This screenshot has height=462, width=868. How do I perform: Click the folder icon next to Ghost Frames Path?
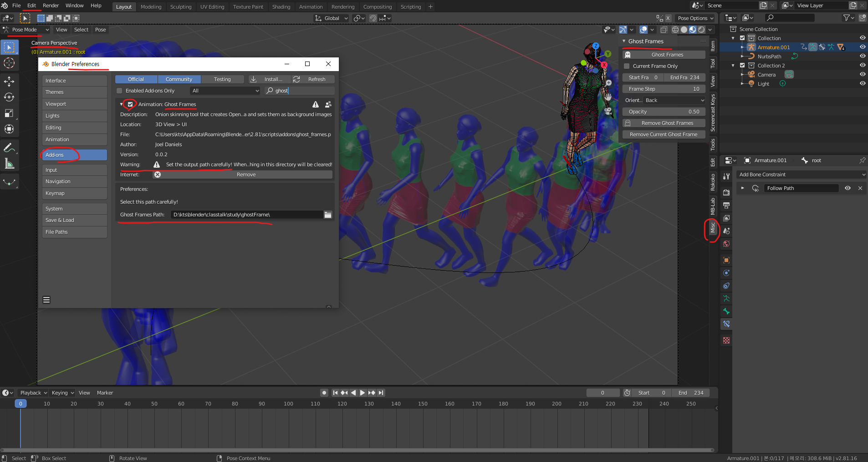point(328,215)
